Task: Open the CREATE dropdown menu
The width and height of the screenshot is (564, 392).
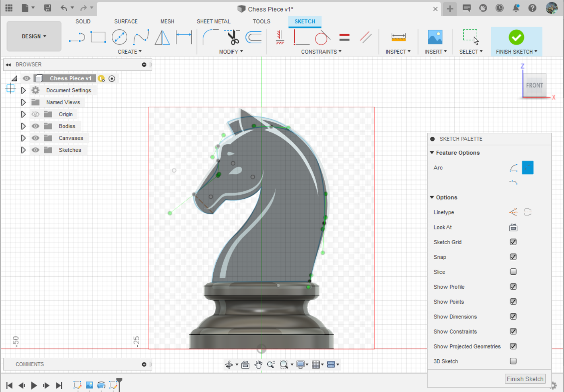Action: [x=129, y=52]
